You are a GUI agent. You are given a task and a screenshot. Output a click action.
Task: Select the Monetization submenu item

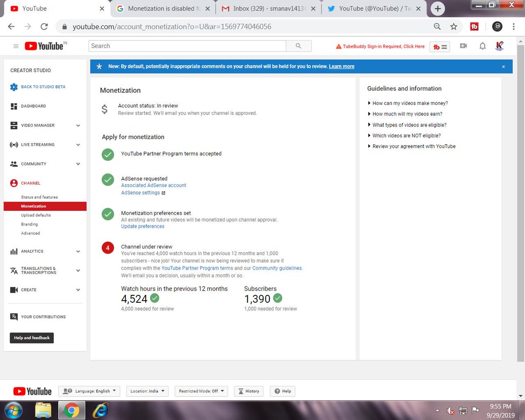(45, 206)
